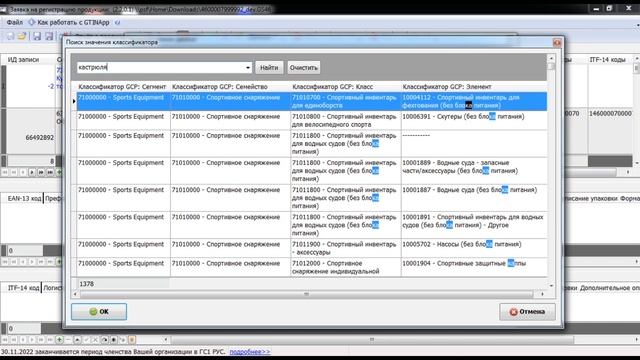The height and width of the screenshot is (360, 640).
Task: Click the orange filter icon in the bottom navigator
Action: (x=131, y=340)
